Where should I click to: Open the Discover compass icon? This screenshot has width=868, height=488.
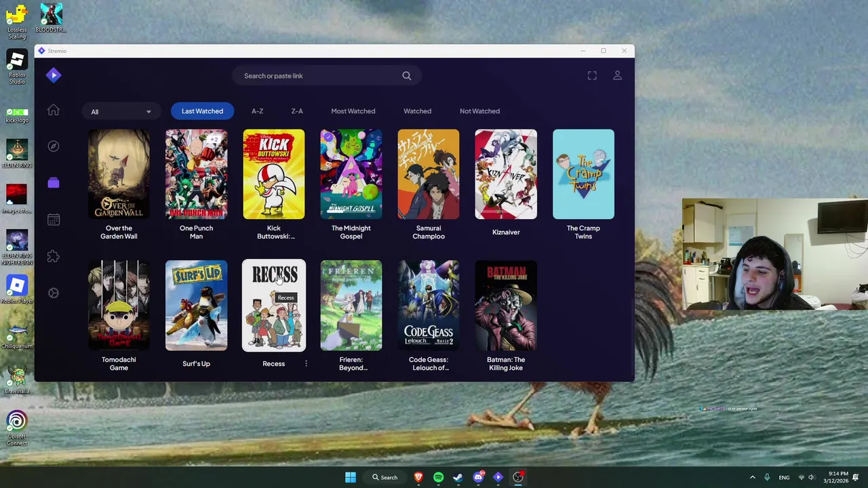[x=54, y=146]
